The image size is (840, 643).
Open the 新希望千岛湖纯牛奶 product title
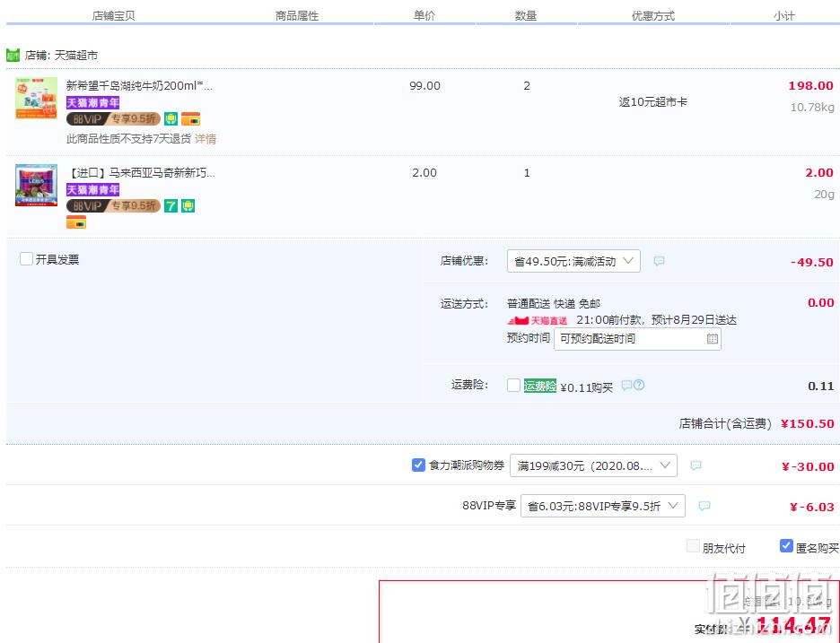pos(139,86)
